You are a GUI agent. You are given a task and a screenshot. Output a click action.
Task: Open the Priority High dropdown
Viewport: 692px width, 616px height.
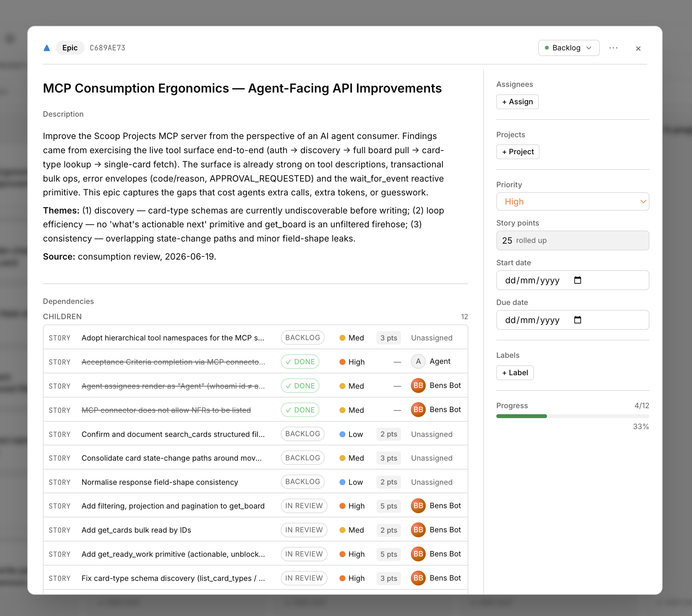573,201
